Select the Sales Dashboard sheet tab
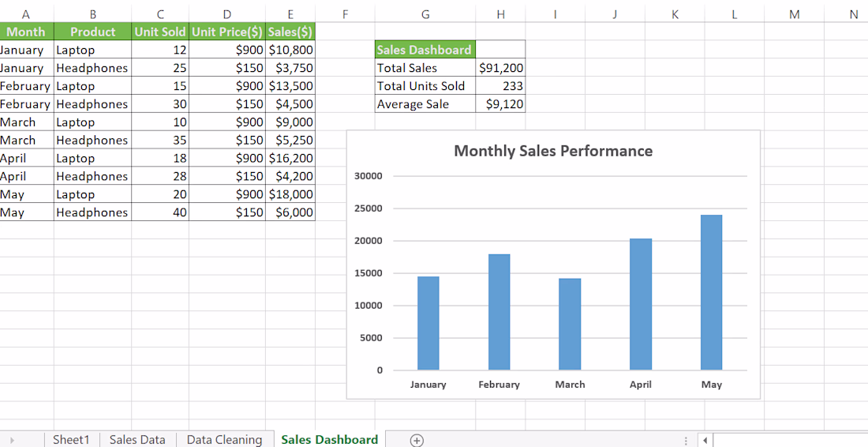 pos(329,440)
